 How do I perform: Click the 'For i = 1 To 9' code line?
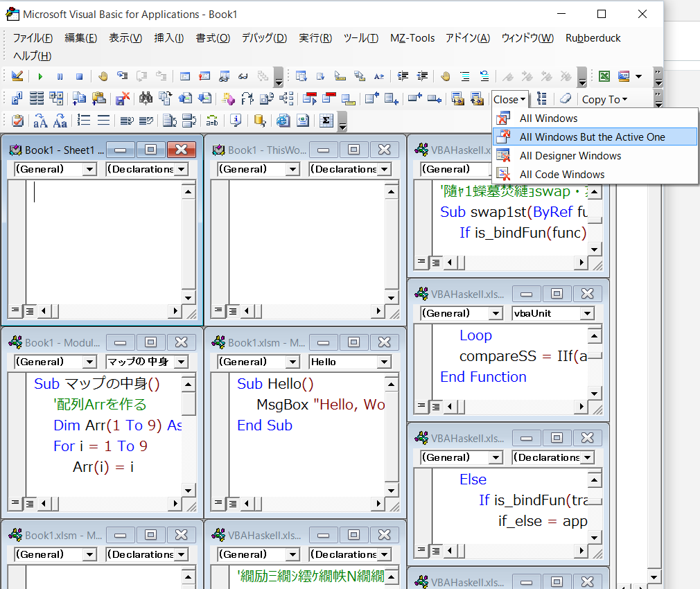(x=100, y=446)
